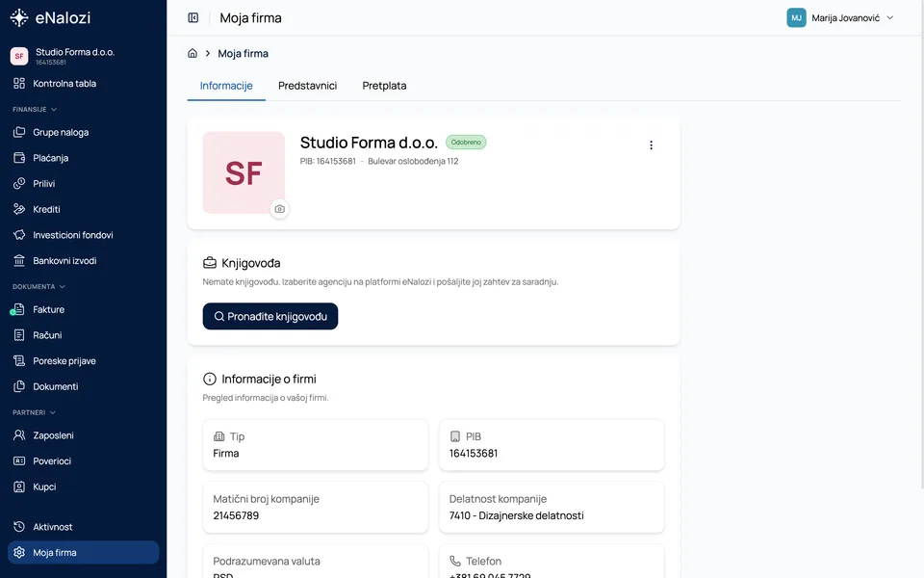Image resolution: width=924 pixels, height=578 pixels.
Task: Toggle the sidebar collapse icon
Action: (x=193, y=17)
